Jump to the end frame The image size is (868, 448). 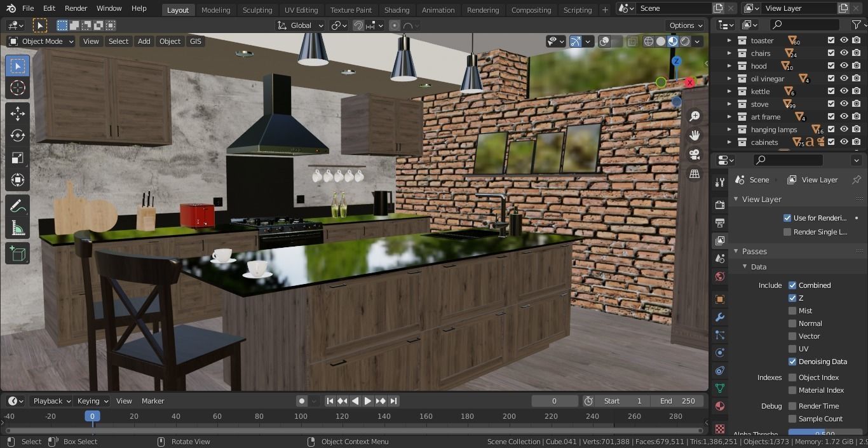coord(393,401)
